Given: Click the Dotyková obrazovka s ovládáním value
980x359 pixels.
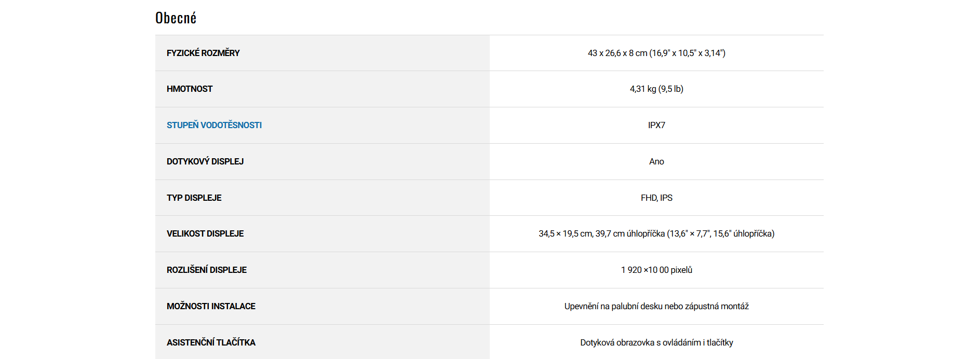Looking at the screenshot, I should click(x=656, y=342).
